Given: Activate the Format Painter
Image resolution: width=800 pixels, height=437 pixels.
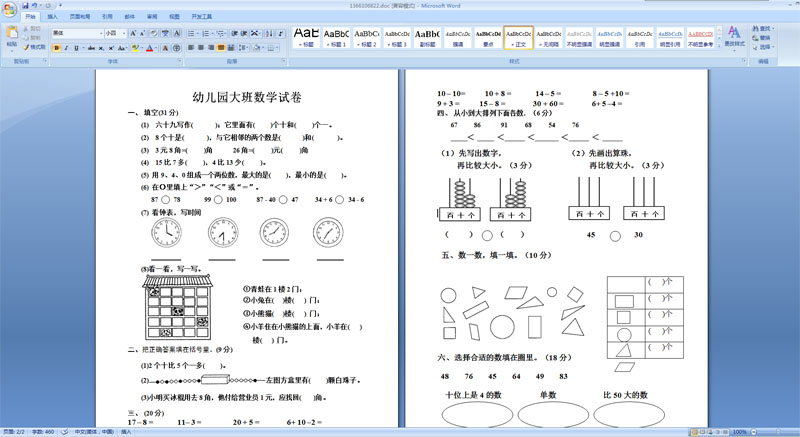Looking at the screenshot, I should point(34,47).
